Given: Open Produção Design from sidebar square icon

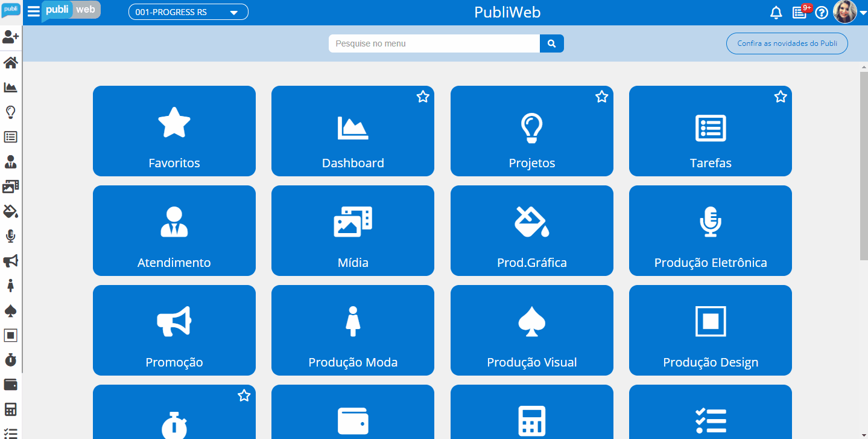Looking at the screenshot, I should tap(11, 336).
